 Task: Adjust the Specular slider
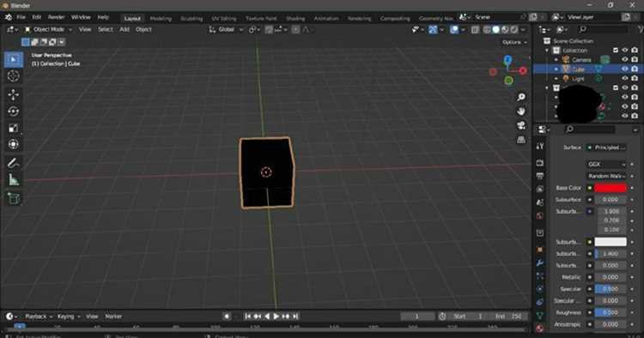(x=611, y=289)
